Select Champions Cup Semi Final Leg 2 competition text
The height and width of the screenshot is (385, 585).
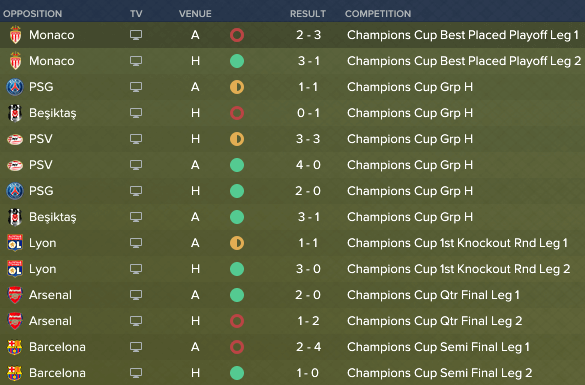tap(439, 373)
